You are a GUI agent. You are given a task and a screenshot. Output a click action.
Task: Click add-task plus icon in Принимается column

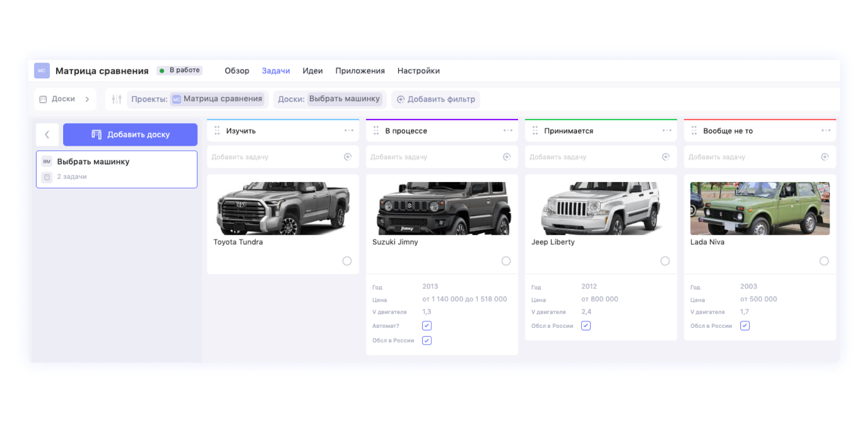click(x=665, y=157)
